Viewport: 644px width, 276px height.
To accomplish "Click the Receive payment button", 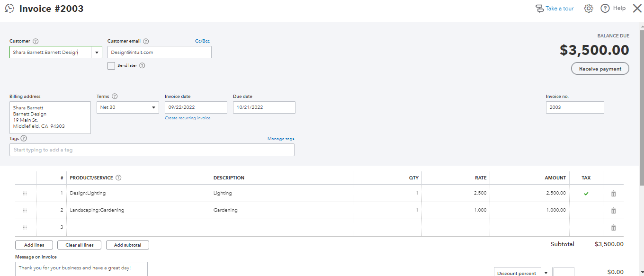I will pos(600,69).
